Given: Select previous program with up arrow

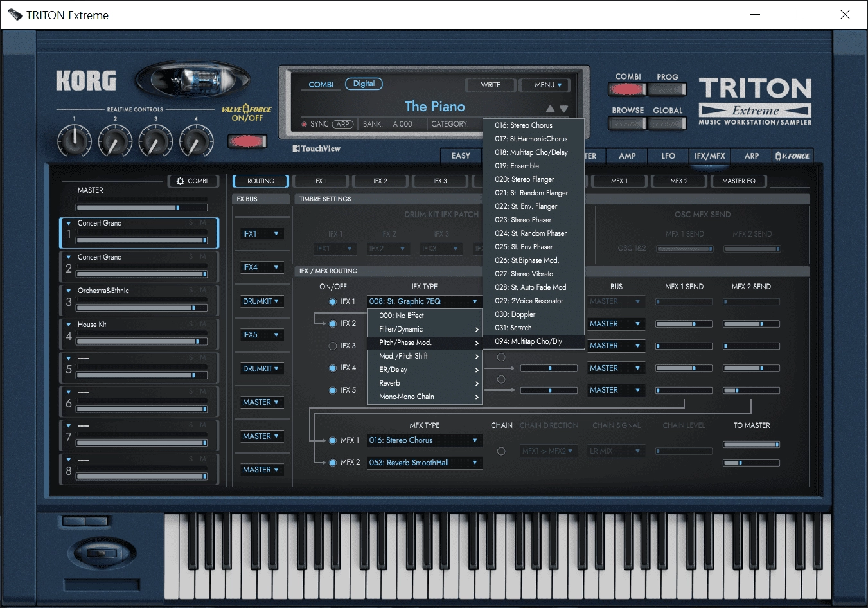Looking at the screenshot, I should (550, 109).
